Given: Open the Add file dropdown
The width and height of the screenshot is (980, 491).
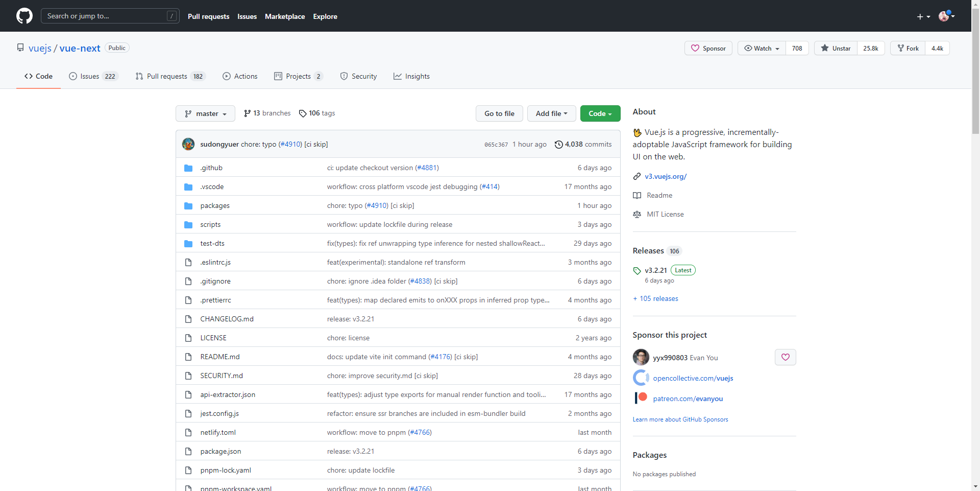Looking at the screenshot, I should pos(551,113).
